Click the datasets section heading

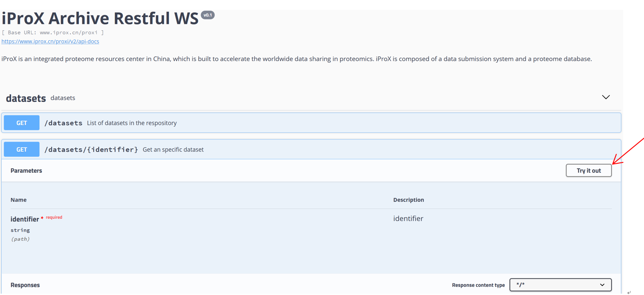click(26, 98)
